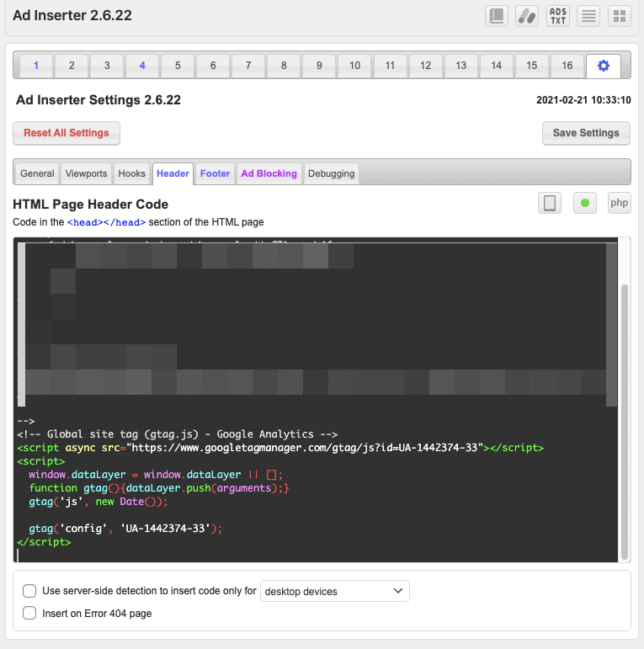Select block tab 1
Screen dimensions: 644x649
point(36,66)
